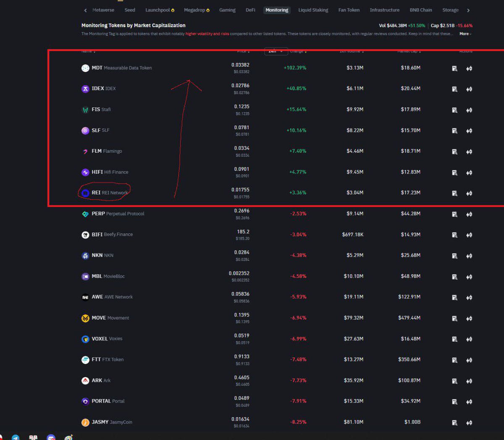Open the details icon for REI row
Screen dimensions: 504x440
(454, 193)
